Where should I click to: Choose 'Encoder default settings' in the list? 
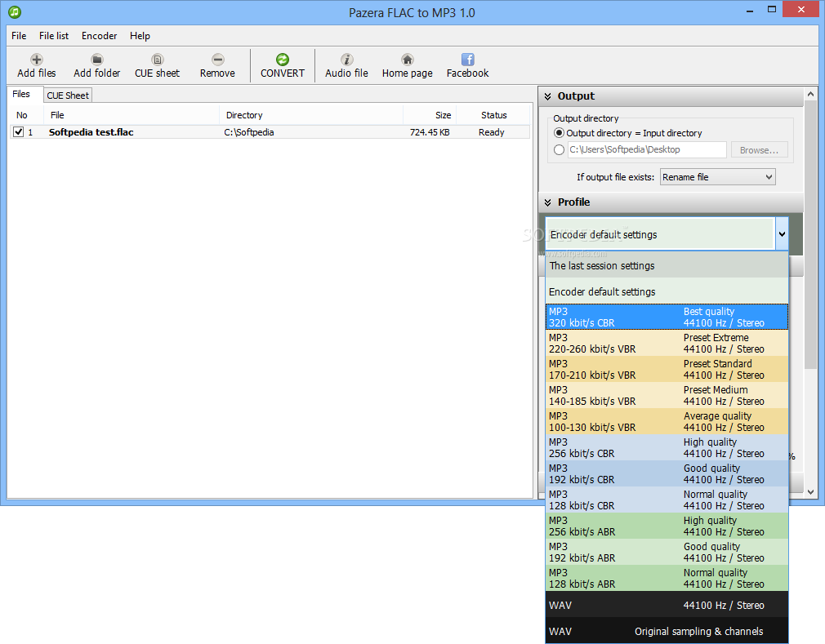(667, 291)
